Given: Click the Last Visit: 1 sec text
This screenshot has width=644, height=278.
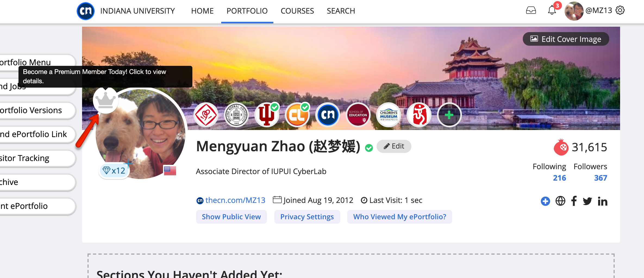Looking at the screenshot, I should click(x=396, y=200).
